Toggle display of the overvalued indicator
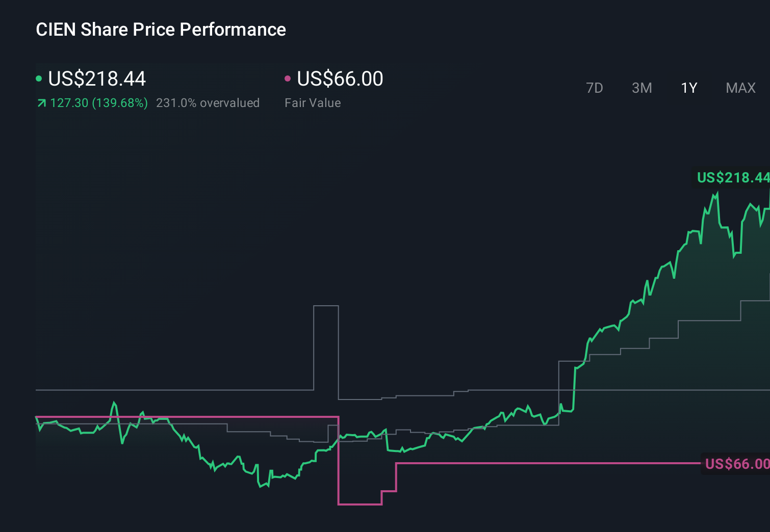 point(209,102)
